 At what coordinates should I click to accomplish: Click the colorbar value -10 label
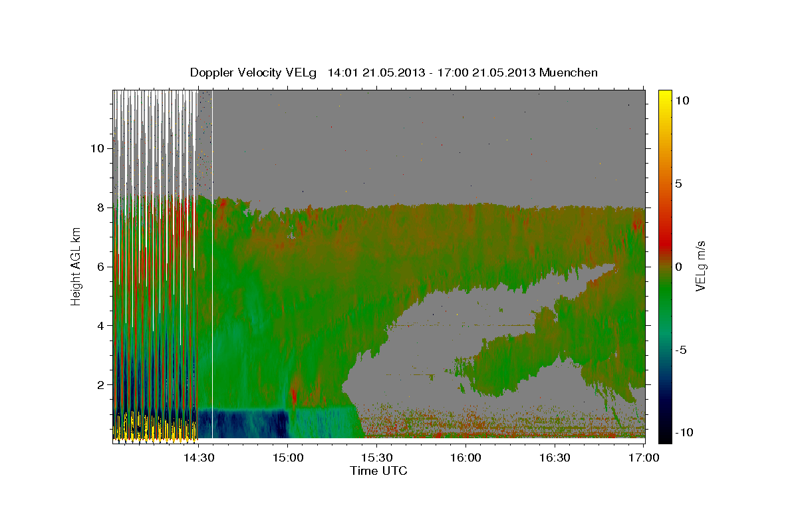point(683,433)
